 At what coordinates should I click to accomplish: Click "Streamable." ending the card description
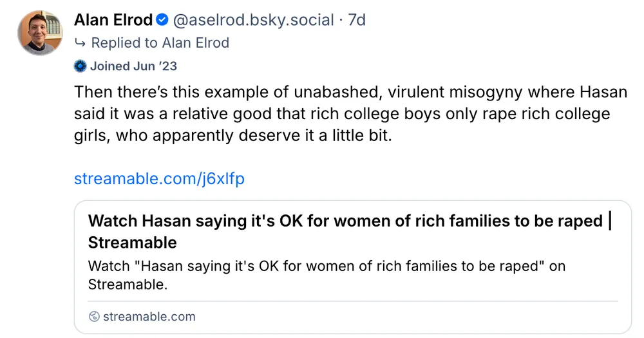click(x=128, y=283)
